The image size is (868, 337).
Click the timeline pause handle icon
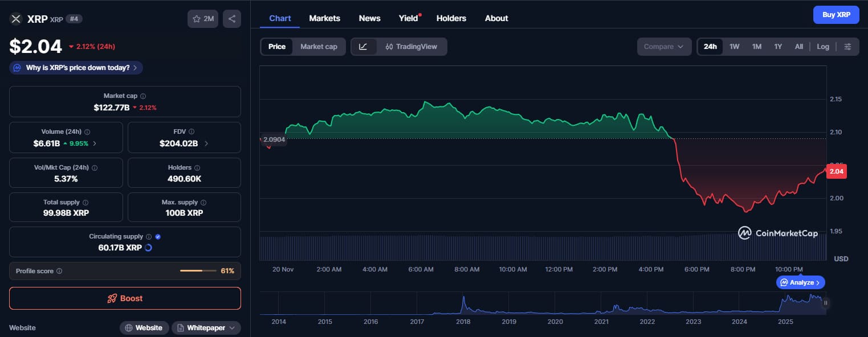(x=825, y=303)
